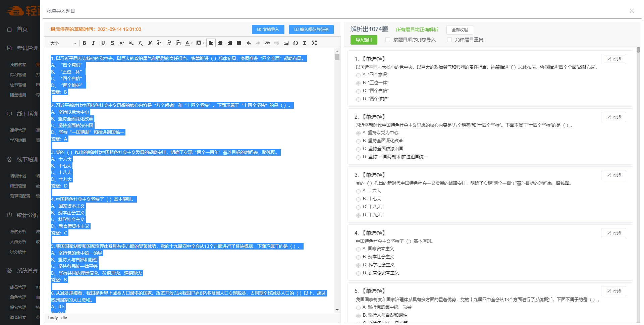Open 首页 in the left sidebar

click(x=22, y=29)
